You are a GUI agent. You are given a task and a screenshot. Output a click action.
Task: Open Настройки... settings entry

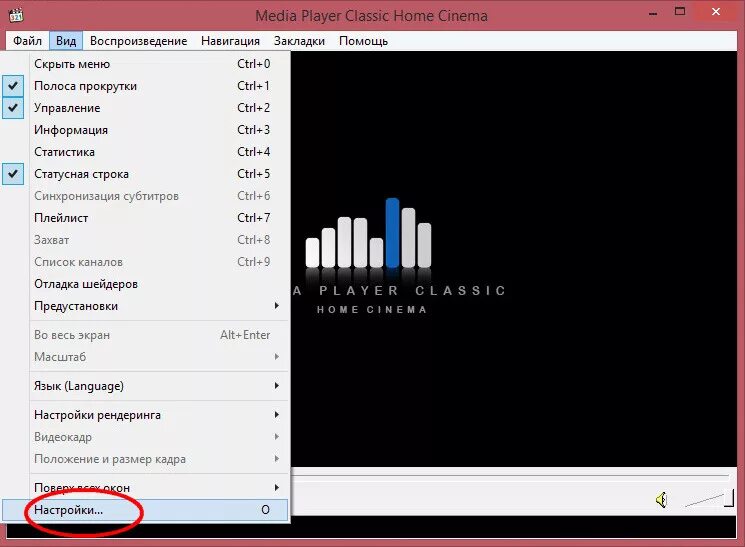(145, 510)
